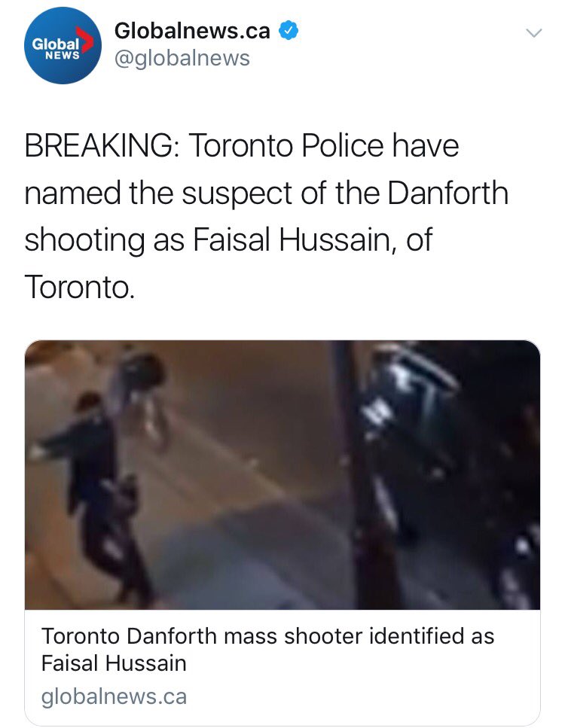This screenshot has height=728, width=565.
Task: Click the final word 'Toronto.' of tweet
Action: (x=79, y=288)
